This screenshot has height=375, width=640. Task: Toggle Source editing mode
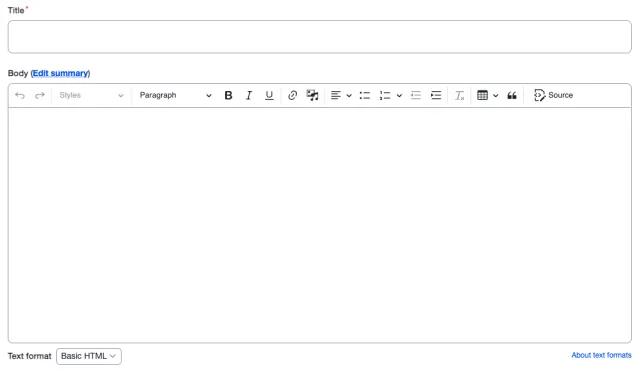553,95
